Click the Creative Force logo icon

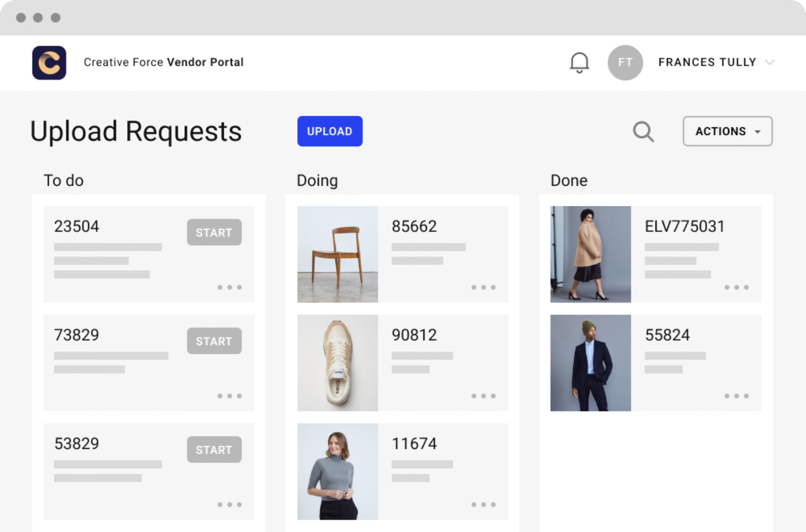click(x=49, y=63)
